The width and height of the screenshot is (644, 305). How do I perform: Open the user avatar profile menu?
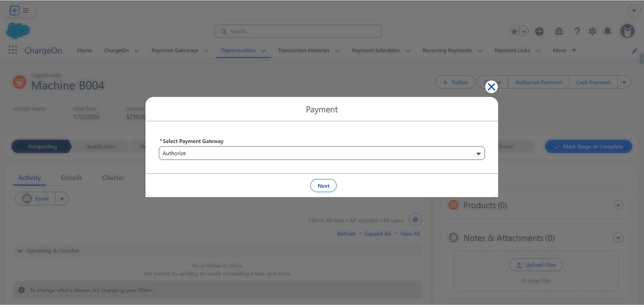[627, 31]
